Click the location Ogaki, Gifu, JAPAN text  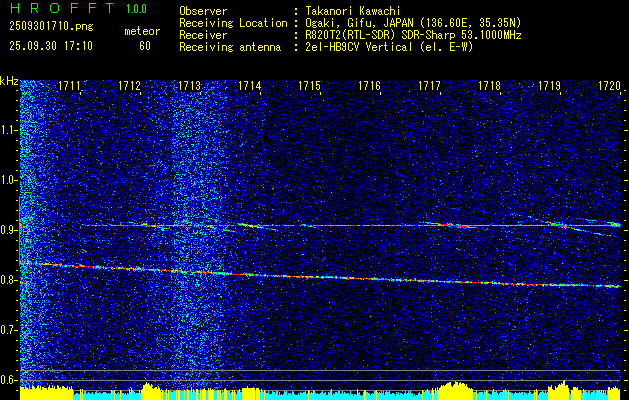click(412, 23)
